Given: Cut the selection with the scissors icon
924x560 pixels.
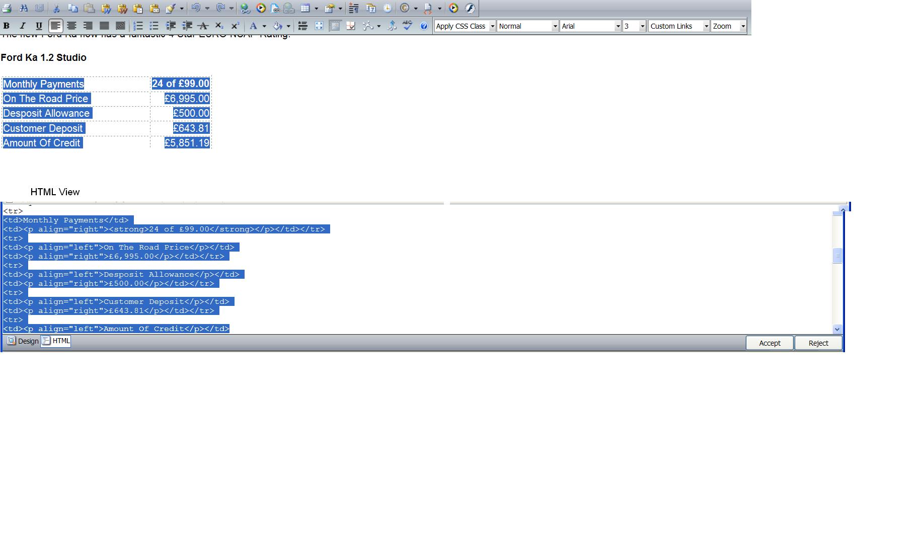Looking at the screenshot, I should (56, 8).
